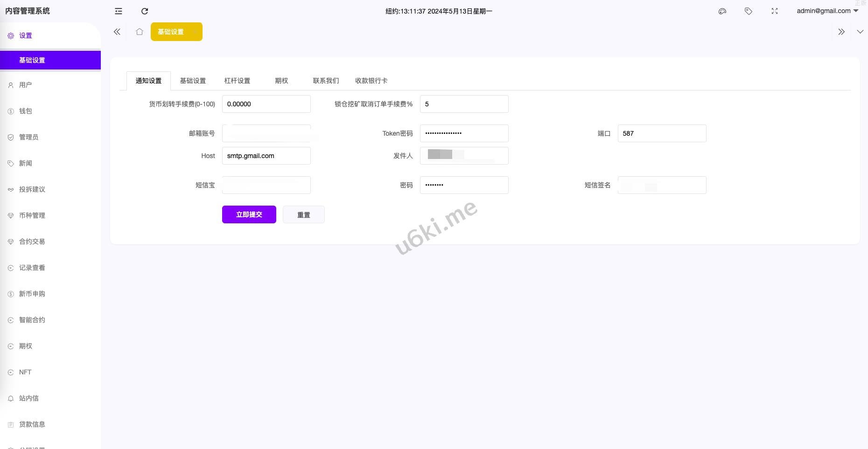Go to home tab icon

(139, 32)
